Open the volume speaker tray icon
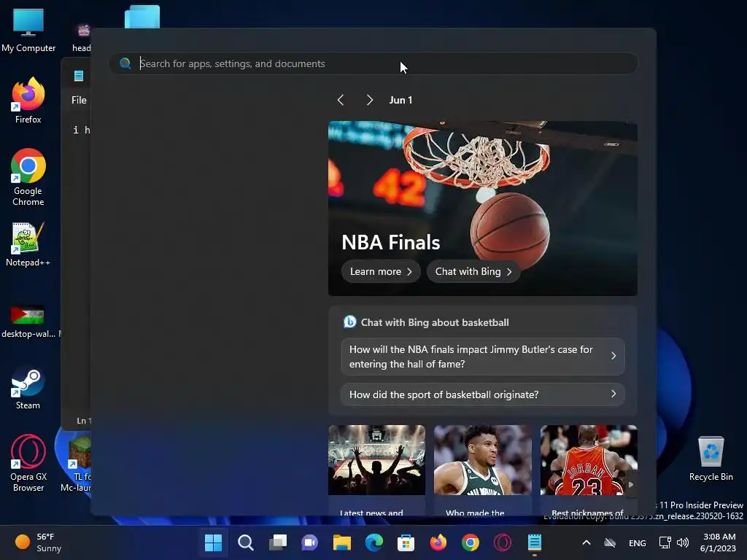This screenshot has height=560, width=747. coord(683,542)
